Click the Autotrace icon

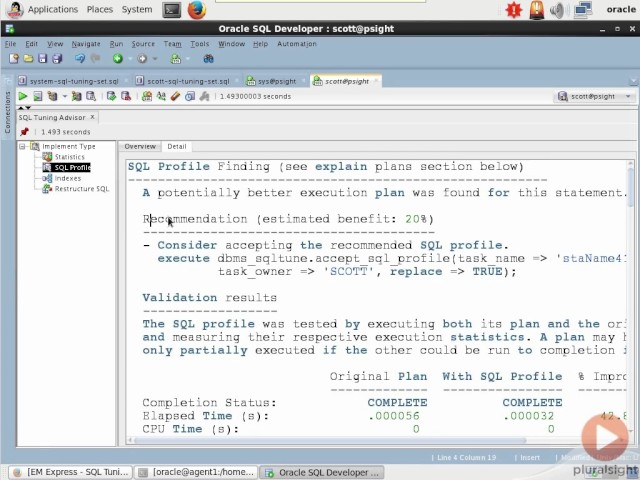click(76, 96)
